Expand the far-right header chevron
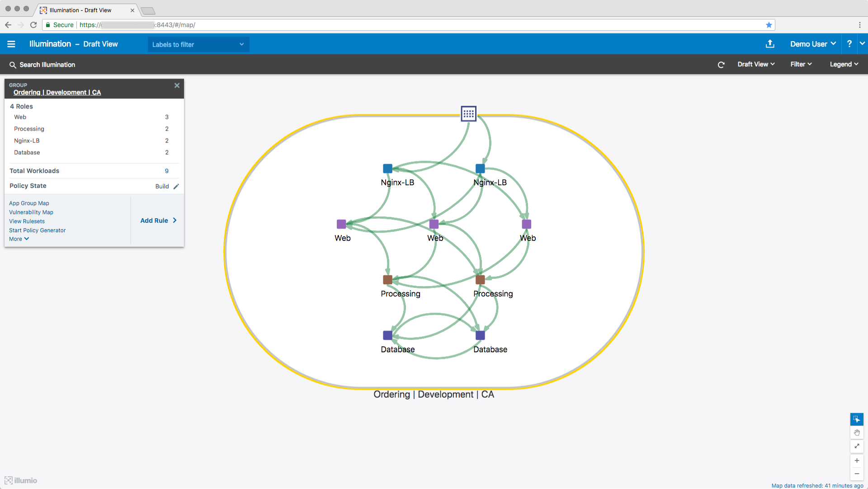 pos(862,43)
